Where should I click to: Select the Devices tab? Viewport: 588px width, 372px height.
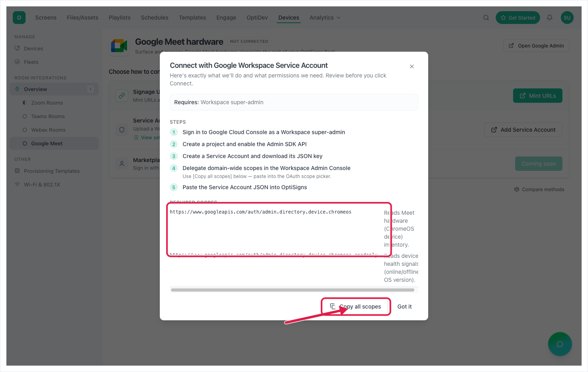[x=289, y=18]
